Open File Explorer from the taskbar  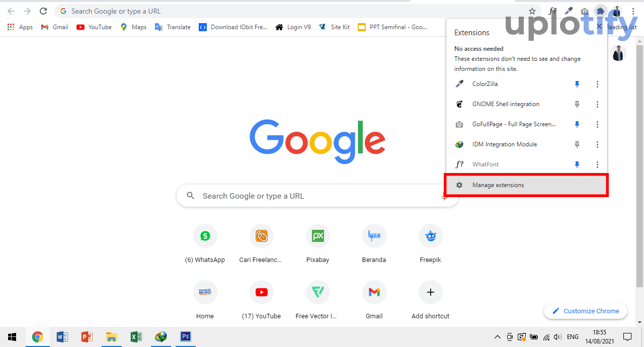111,337
